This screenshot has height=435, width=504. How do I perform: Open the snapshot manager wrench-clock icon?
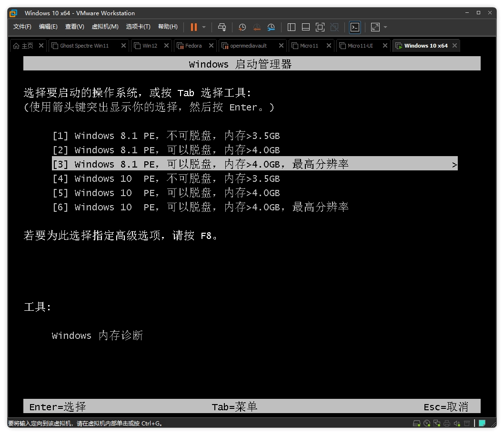pos(271,27)
